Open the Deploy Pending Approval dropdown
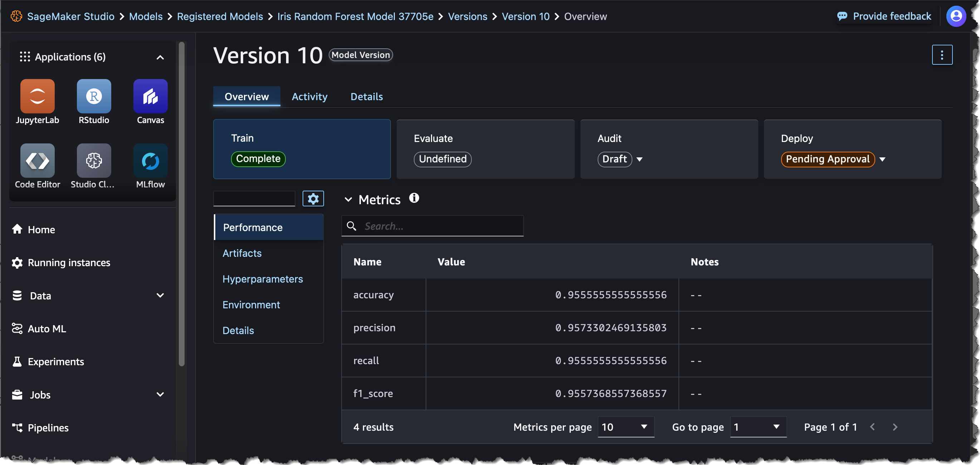Viewport: 980px width, 465px height. coord(882,160)
